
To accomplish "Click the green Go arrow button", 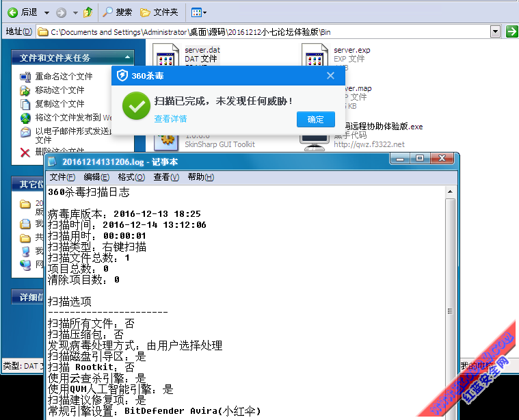I will [511, 31].
